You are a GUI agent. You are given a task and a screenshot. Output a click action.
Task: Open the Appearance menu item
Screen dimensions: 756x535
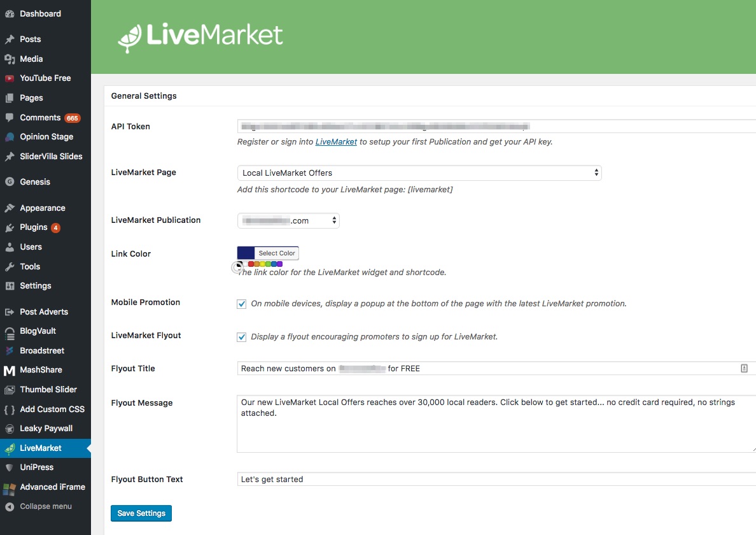click(x=43, y=208)
